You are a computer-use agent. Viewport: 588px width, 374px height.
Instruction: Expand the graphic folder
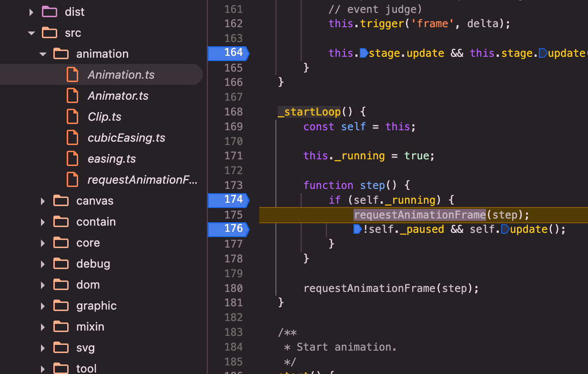[x=43, y=306]
